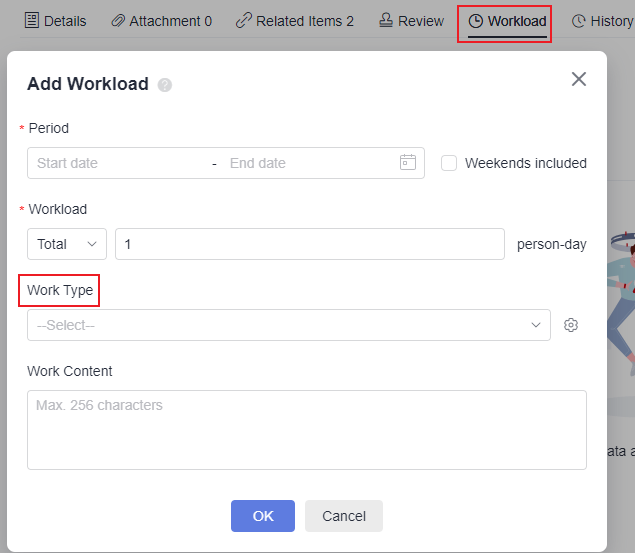Click the Work Type dropdown chevron arrow
The width and height of the screenshot is (635, 553).
tap(536, 325)
